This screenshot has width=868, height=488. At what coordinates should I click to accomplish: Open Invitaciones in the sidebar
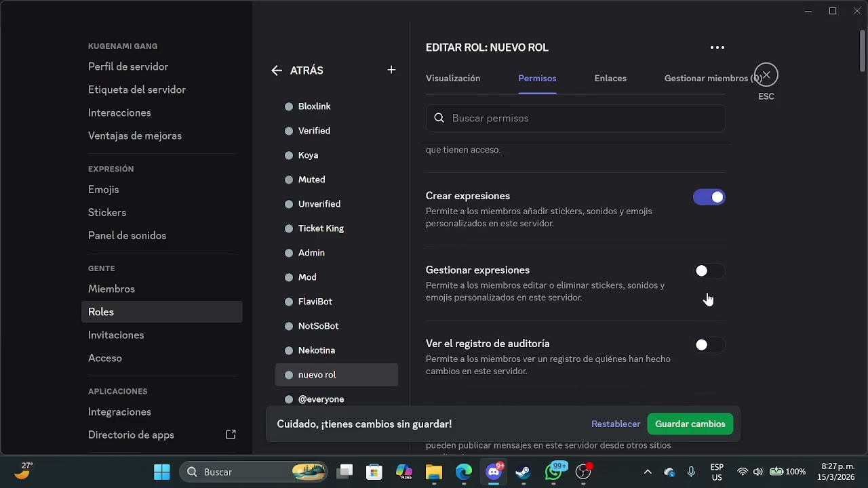coord(116,335)
